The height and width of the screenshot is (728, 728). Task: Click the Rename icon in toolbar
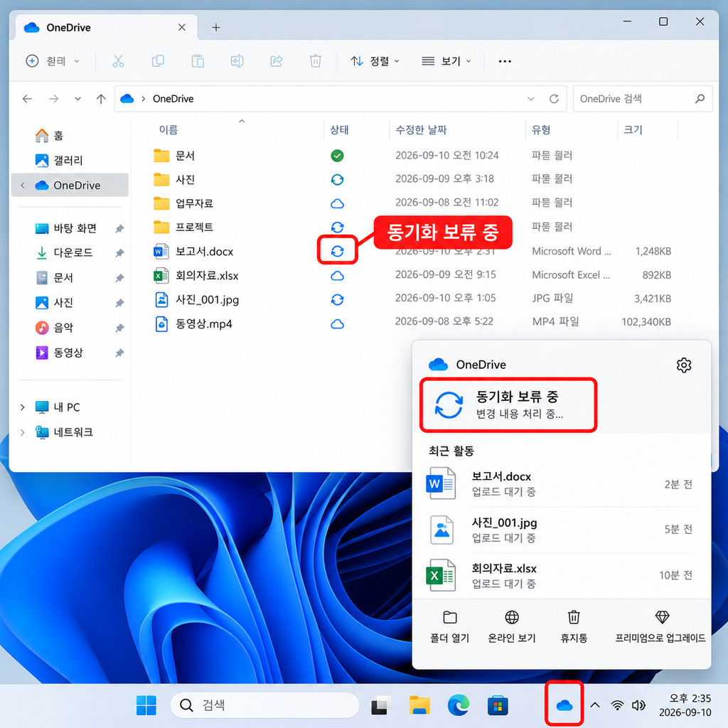tap(237, 61)
